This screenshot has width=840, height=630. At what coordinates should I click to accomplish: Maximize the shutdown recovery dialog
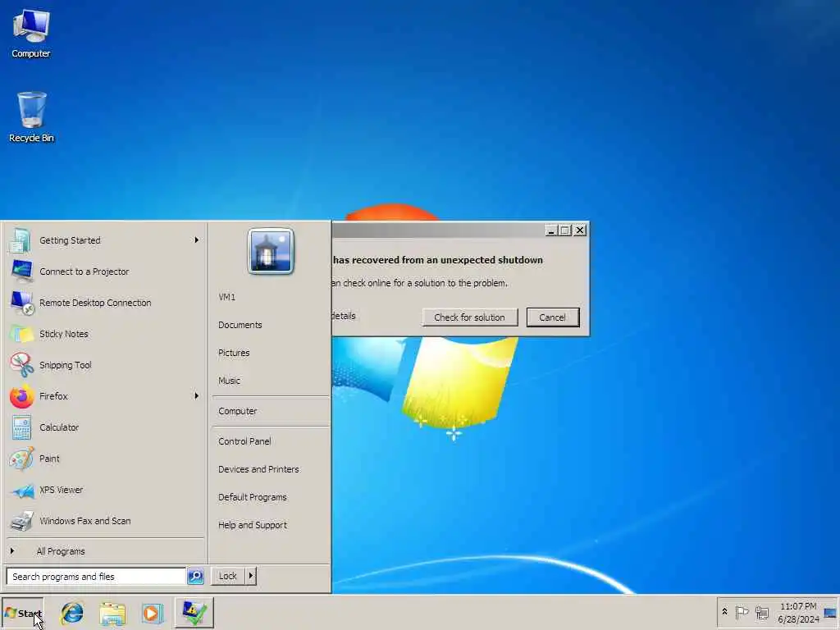565,231
